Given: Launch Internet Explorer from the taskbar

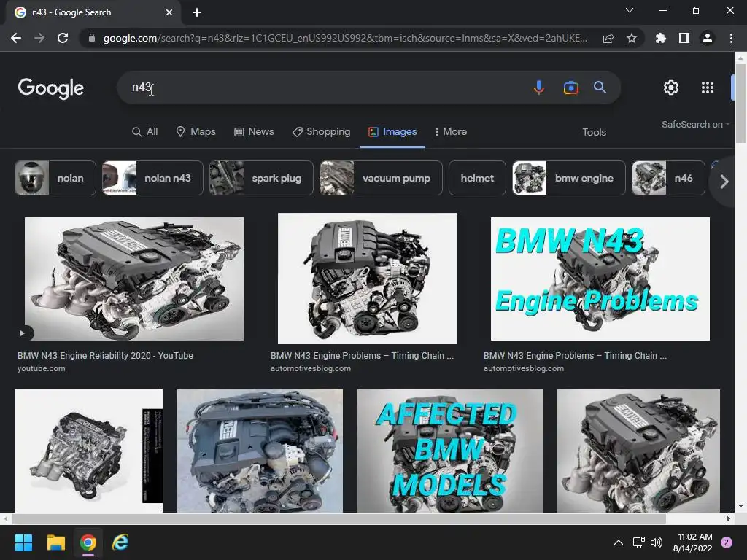Looking at the screenshot, I should click(120, 542).
